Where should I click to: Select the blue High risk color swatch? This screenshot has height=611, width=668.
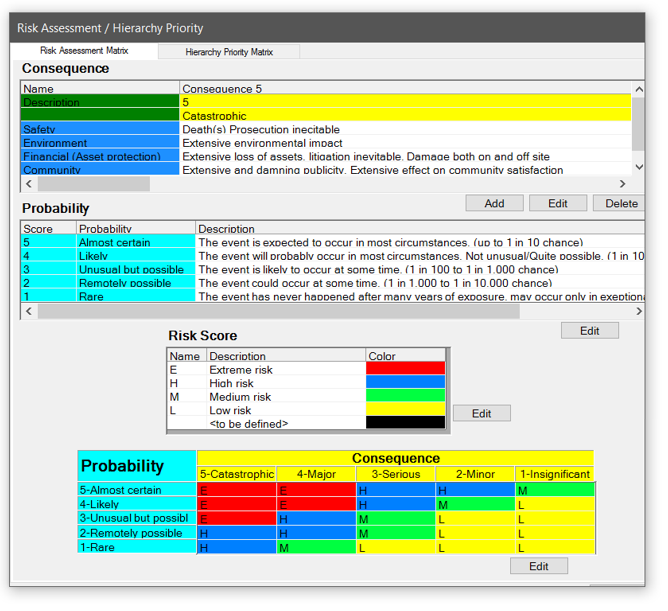coord(405,383)
